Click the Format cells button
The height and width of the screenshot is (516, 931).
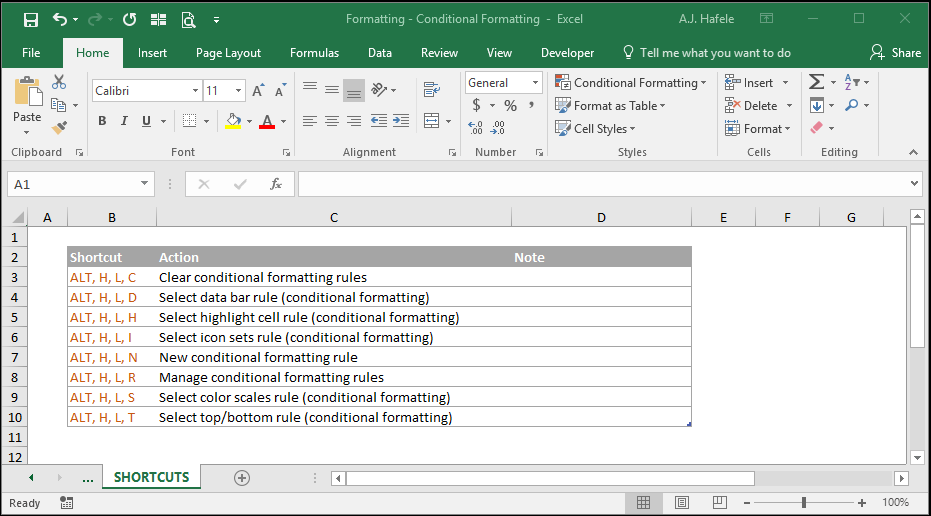coord(758,128)
